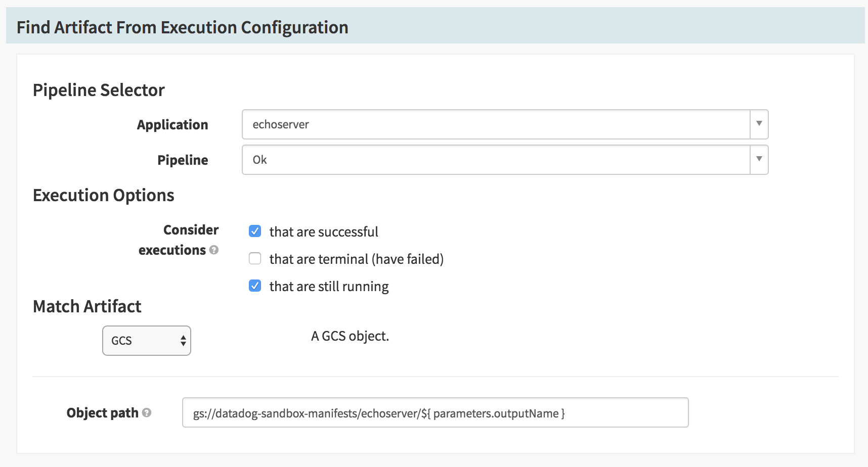Disable 'that are still running'
Screen dimensions: 868x467
255,286
